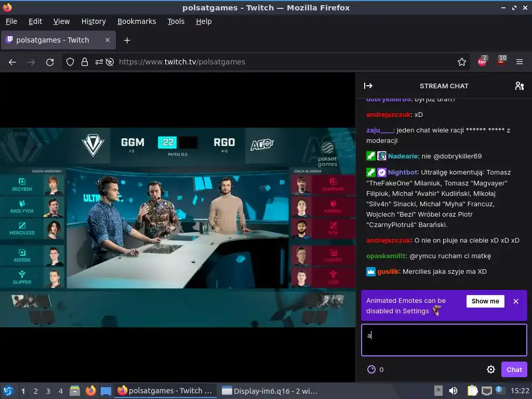Open the History menu
The height and width of the screenshot is (399, 532).
[94, 21]
